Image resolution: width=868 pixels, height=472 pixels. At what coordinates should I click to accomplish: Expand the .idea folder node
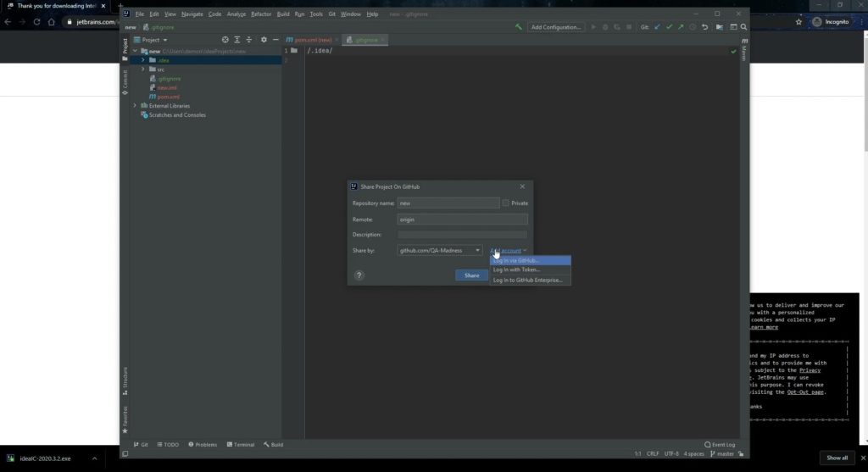tap(143, 60)
